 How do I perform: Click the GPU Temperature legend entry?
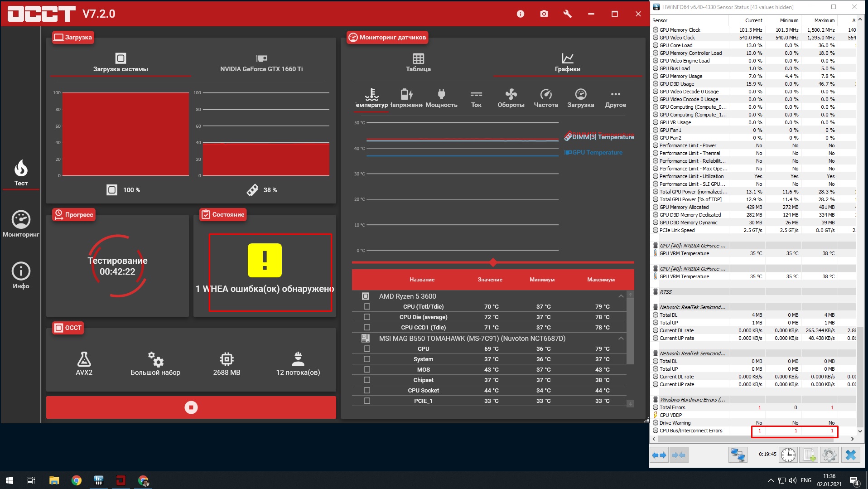593,153
